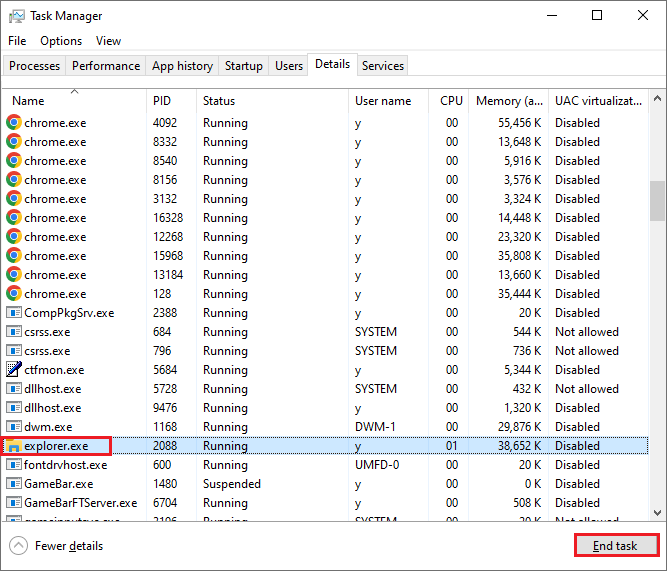Open the View menu
The image size is (667, 571).
tap(108, 41)
